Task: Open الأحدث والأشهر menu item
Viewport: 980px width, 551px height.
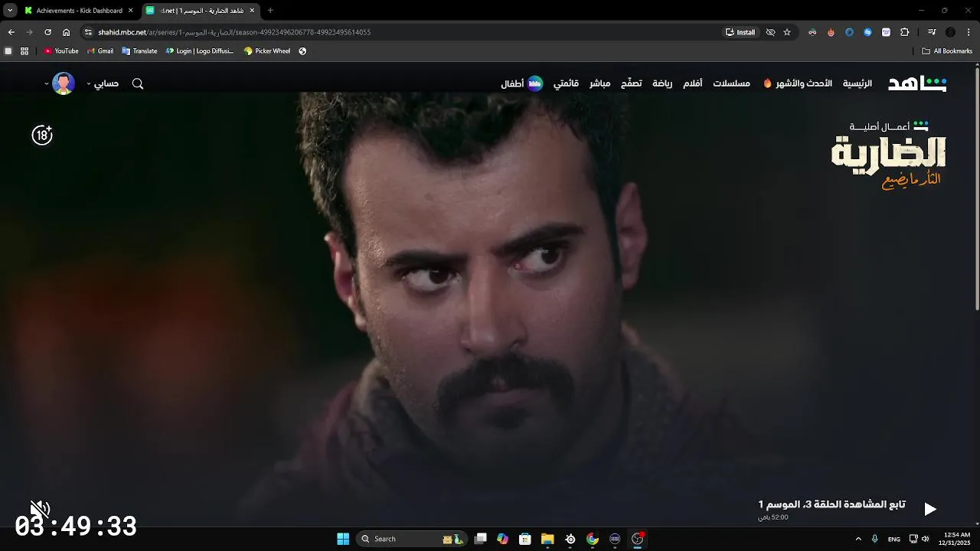Action: pos(798,83)
